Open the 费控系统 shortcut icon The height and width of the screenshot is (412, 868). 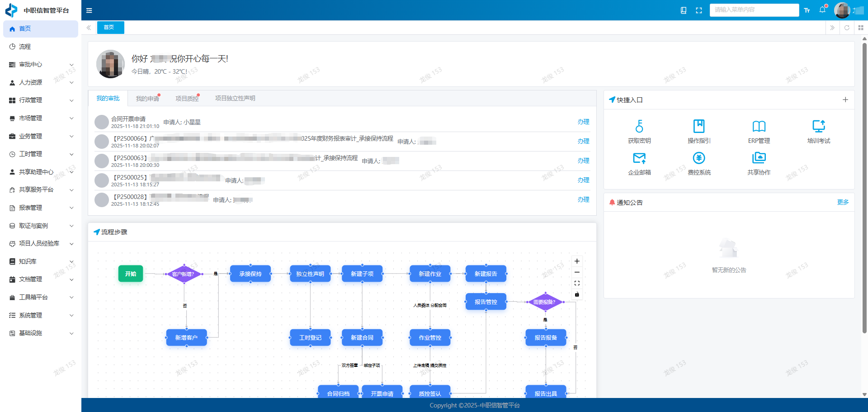(699, 158)
